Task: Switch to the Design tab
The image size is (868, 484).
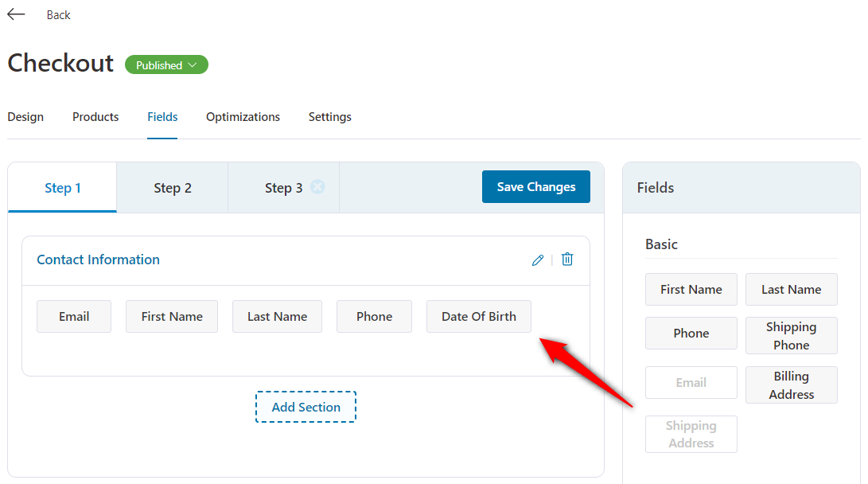Action: [x=25, y=117]
